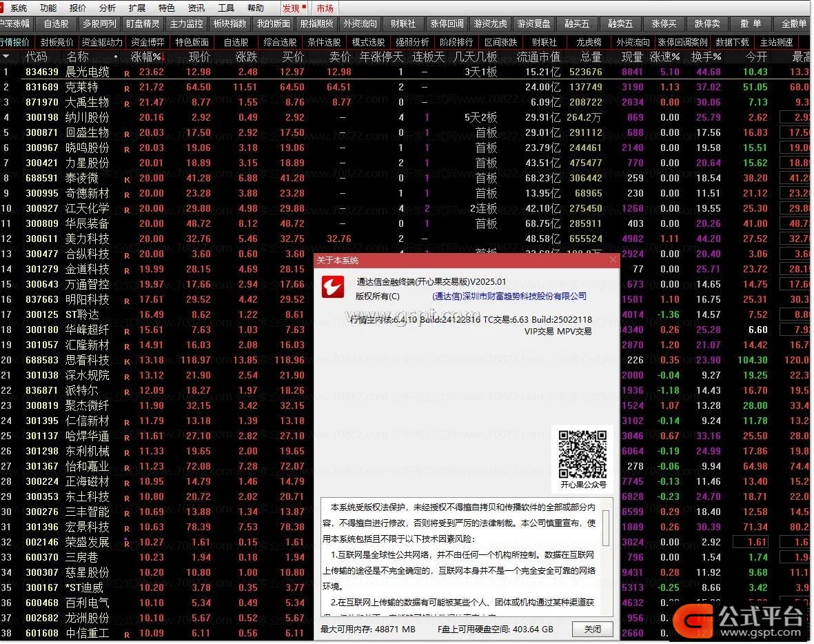Open 股指期货 toolbar button
Image resolution: width=814 pixels, height=644 pixels.
316,23
